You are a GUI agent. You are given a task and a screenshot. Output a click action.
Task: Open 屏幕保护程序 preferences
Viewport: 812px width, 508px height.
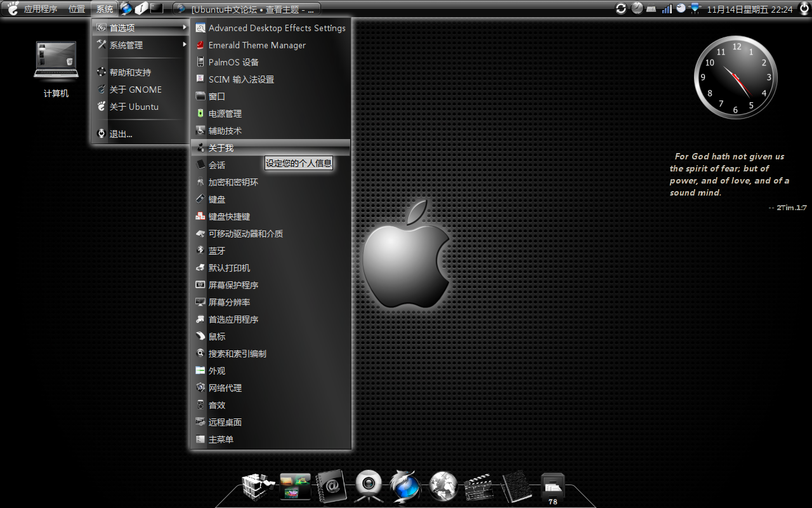point(271,285)
